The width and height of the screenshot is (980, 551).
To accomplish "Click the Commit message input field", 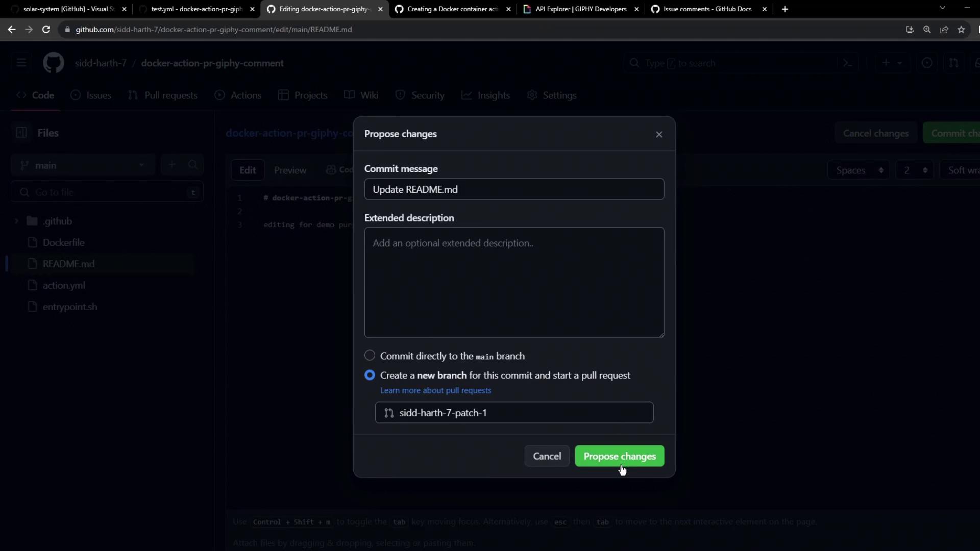I will pyautogui.click(x=514, y=189).
